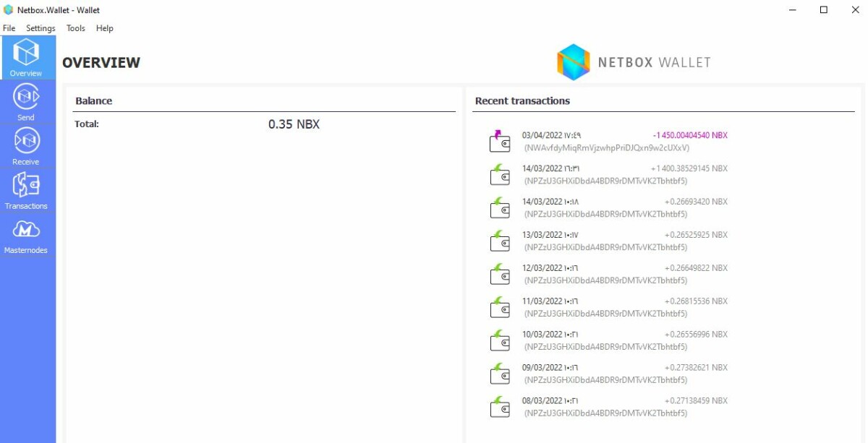Select sent transaction icon dated 03/04/2022
Screen dimensions: 868x443
(x=500, y=141)
